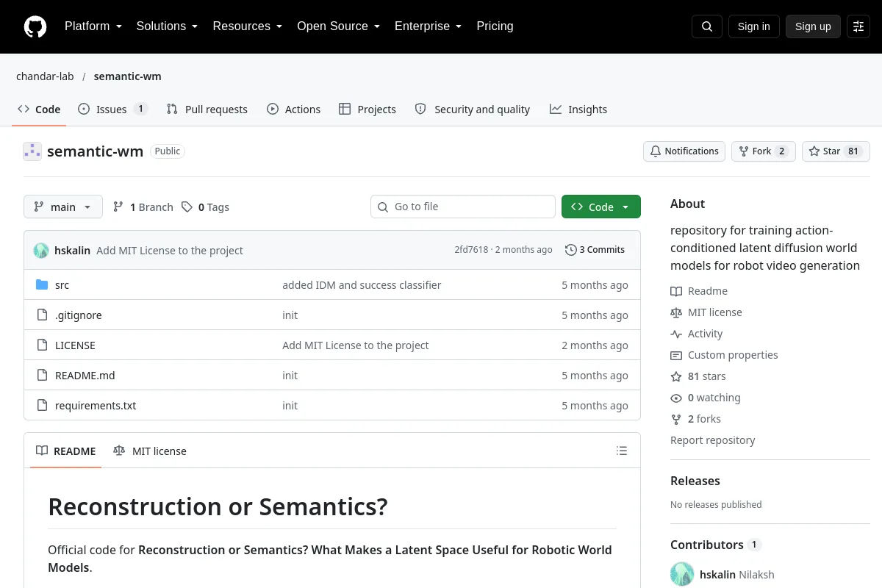Switch to the Projects tab
Screen dimensions: 882x588
367,110
